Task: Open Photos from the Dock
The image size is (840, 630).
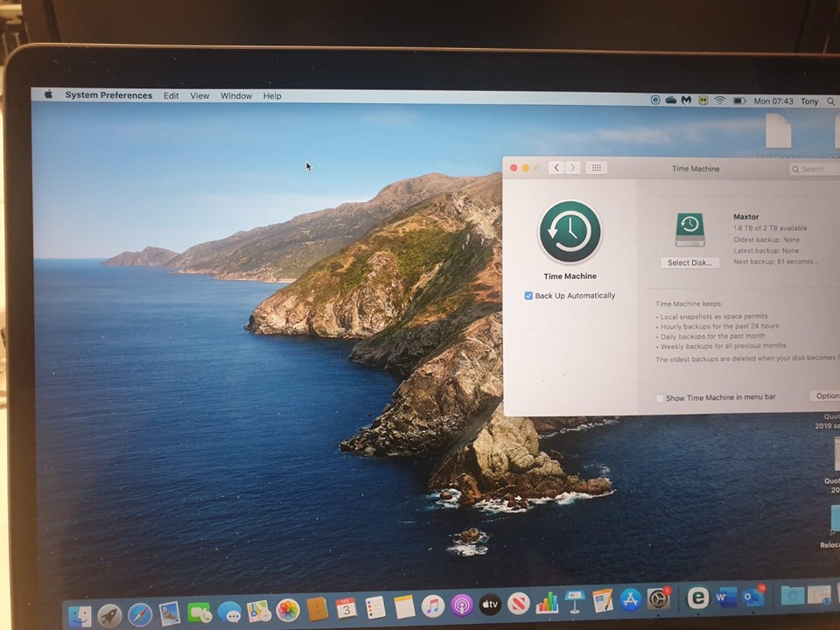Action: tap(288, 610)
